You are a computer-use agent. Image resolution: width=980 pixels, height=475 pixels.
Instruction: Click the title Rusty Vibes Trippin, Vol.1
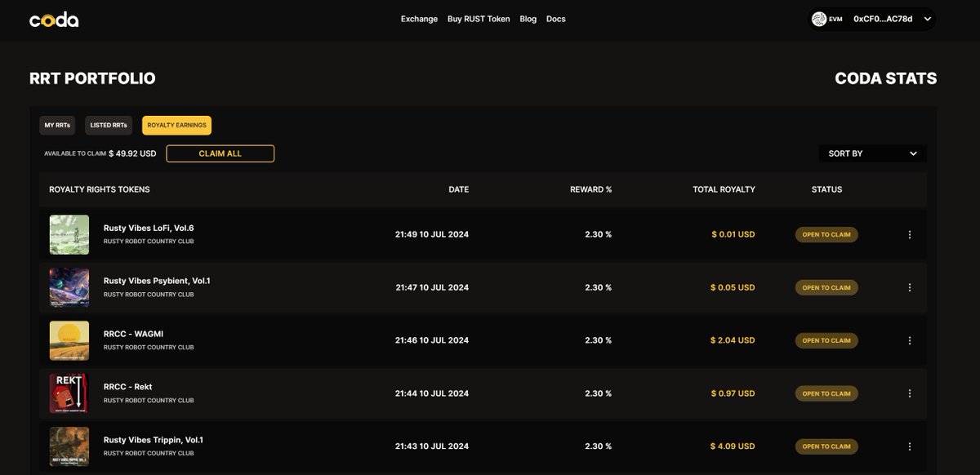pyautogui.click(x=154, y=440)
